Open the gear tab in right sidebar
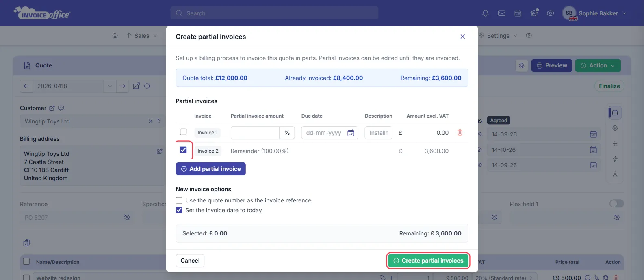The image size is (644, 280). (615, 128)
